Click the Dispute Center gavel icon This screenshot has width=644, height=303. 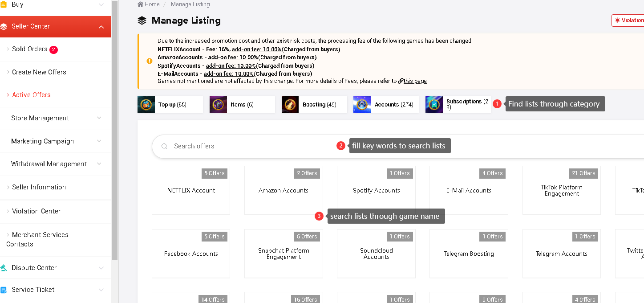pos(4,268)
